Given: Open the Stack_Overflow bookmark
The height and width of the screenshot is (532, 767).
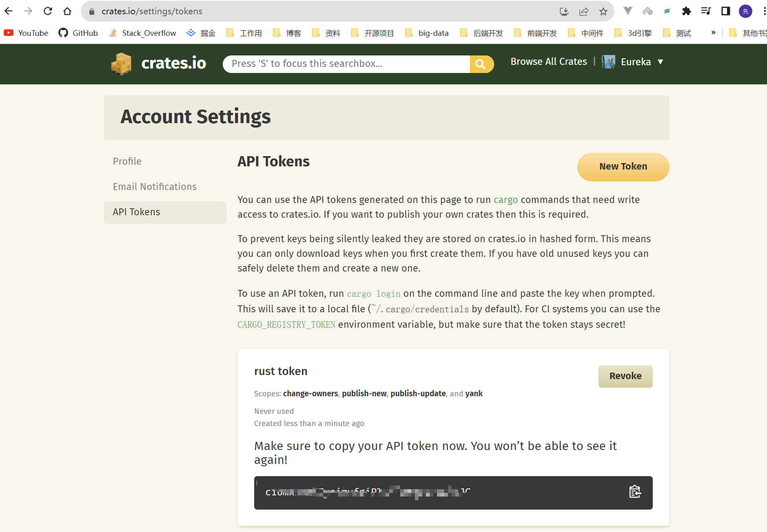Looking at the screenshot, I should [x=142, y=33].
